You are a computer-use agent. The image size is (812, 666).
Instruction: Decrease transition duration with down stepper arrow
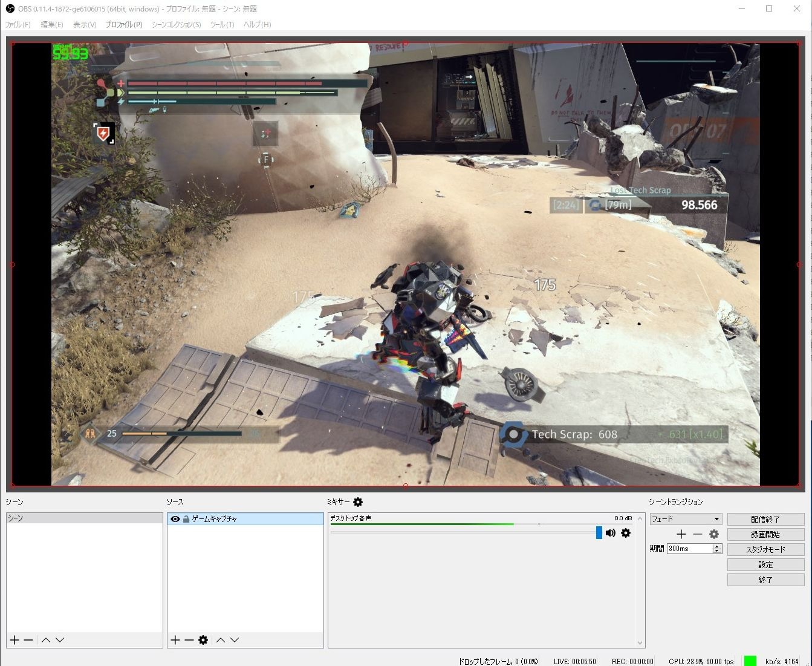[717, 551]
